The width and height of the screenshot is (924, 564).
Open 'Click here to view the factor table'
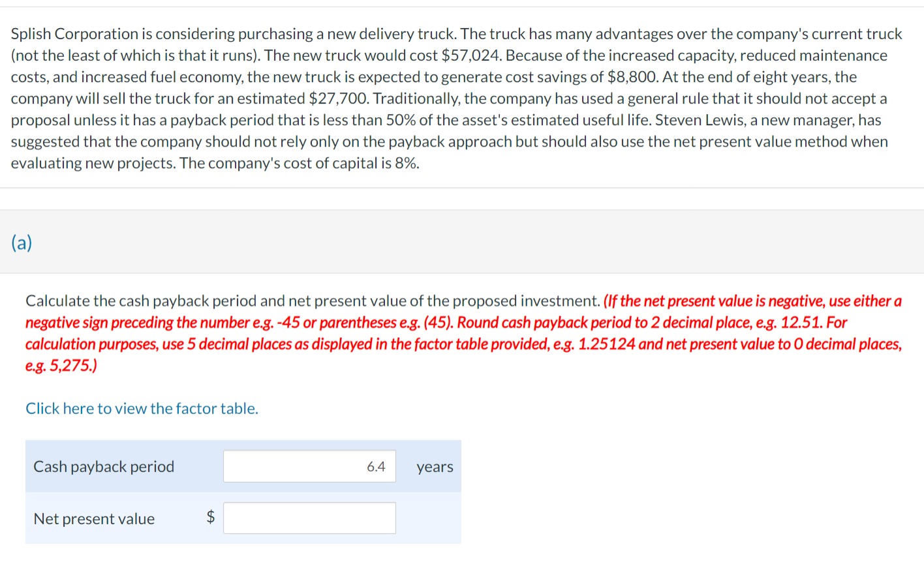coord(142,408)
